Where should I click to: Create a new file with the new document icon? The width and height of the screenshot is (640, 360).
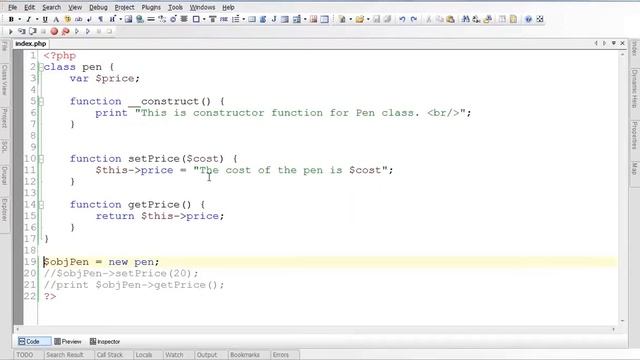tap(342, 19)
